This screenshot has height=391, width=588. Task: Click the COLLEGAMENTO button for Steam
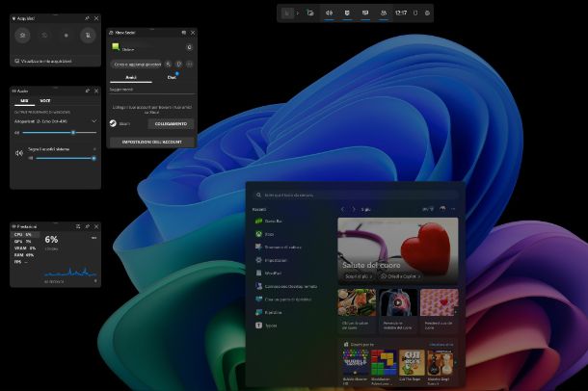pos(171,124)
